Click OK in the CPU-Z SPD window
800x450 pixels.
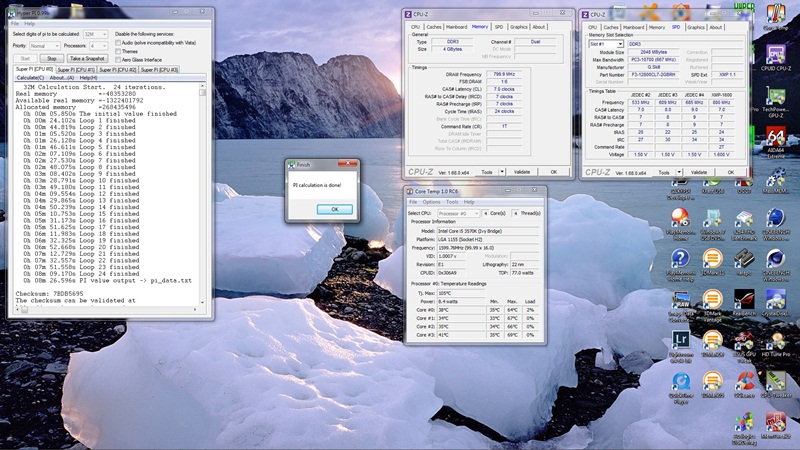click(x=731, y=172)
